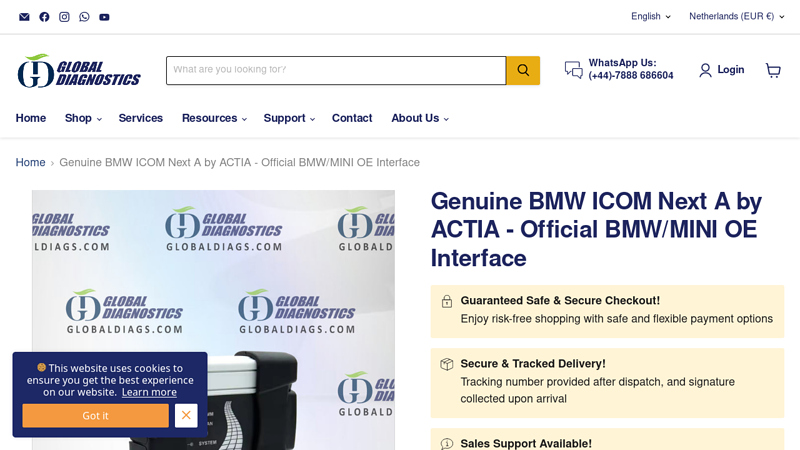Focus the product search field
Image resolution: width=800 pixels, height=450 pixels.
click(x=336, y=70)
